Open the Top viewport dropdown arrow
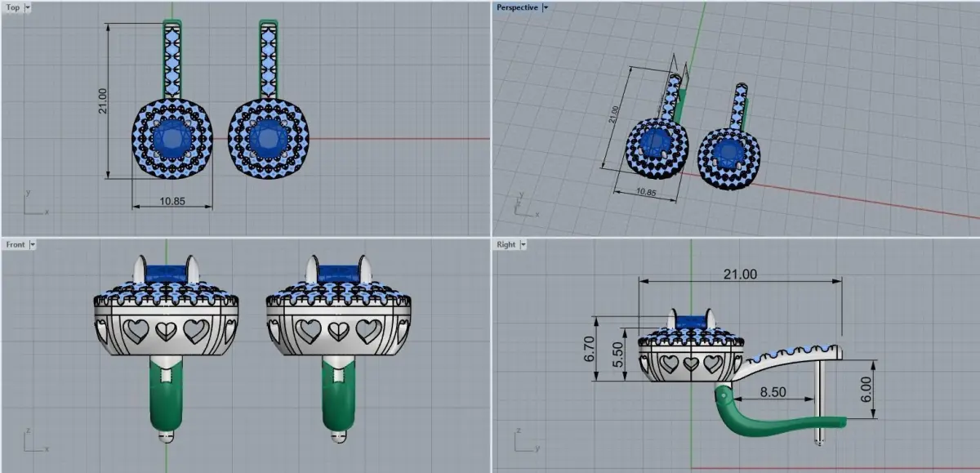The image size is (980, 473). point(28,7)
